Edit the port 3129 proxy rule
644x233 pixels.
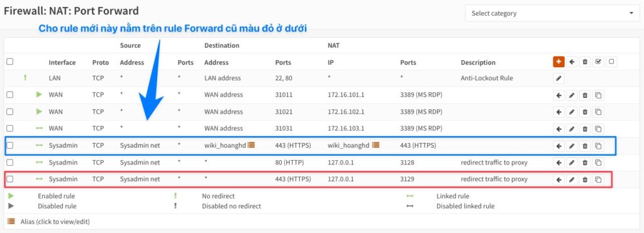572,180
